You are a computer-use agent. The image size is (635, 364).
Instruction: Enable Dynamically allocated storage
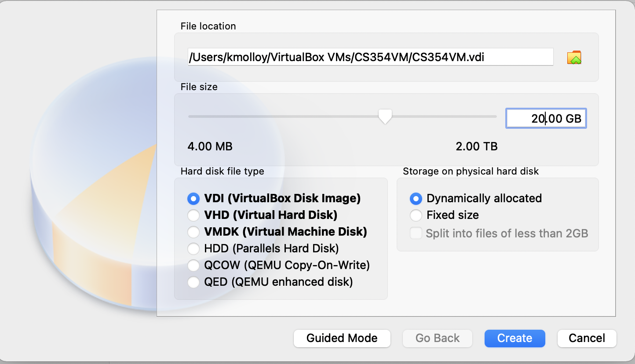coord(416,198)
